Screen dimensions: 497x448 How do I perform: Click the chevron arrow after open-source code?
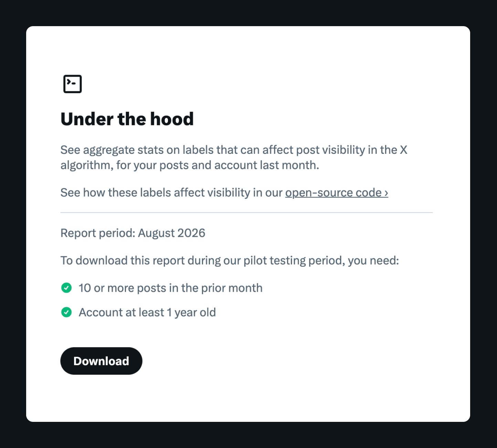click(x=386, y=193)
